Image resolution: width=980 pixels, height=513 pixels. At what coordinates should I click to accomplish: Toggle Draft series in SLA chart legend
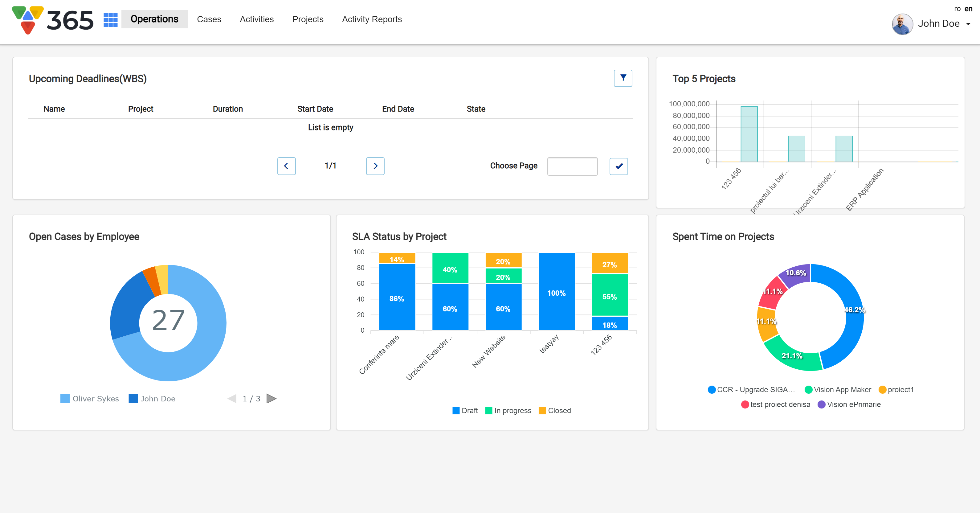tap(465, 411)
